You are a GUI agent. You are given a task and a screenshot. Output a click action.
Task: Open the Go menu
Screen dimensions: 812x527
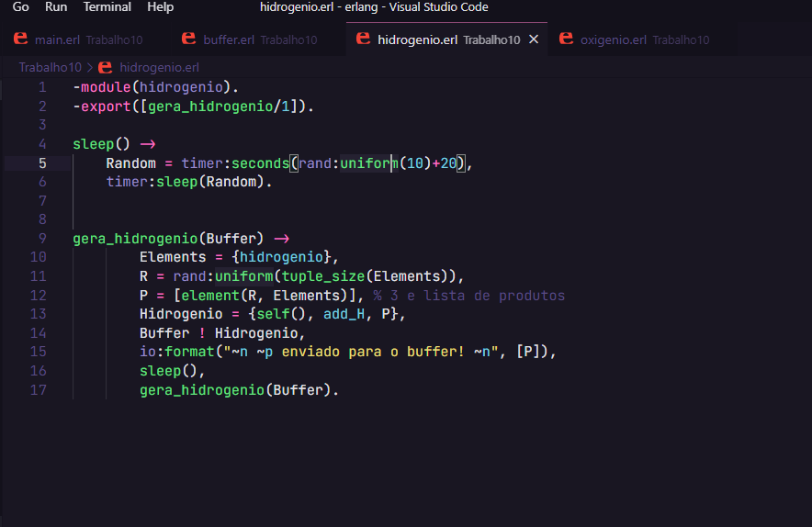pos(21,7)
